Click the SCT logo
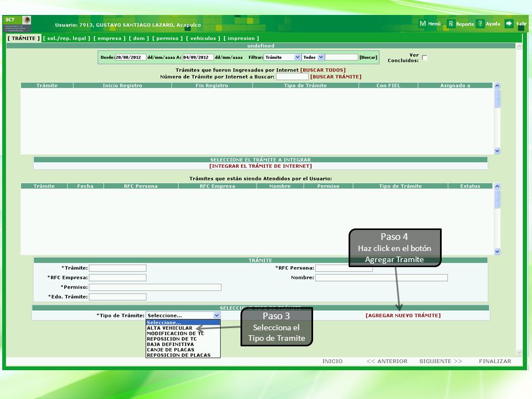 pos(18,23)
